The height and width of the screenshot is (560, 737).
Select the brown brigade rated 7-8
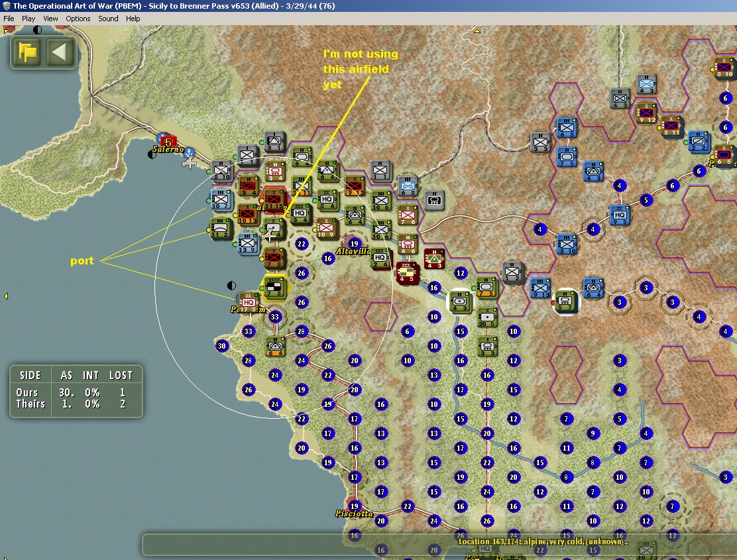point(274,258)
